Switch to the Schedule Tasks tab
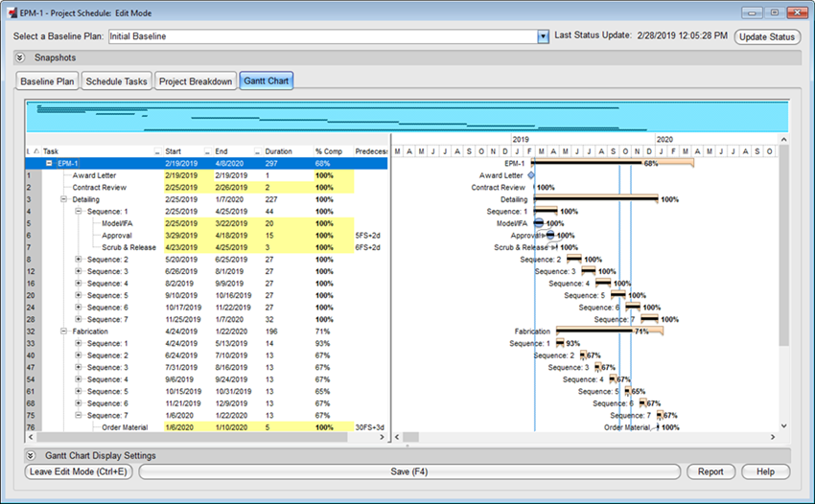Viewport: 815px width, 504px height. 116,81
